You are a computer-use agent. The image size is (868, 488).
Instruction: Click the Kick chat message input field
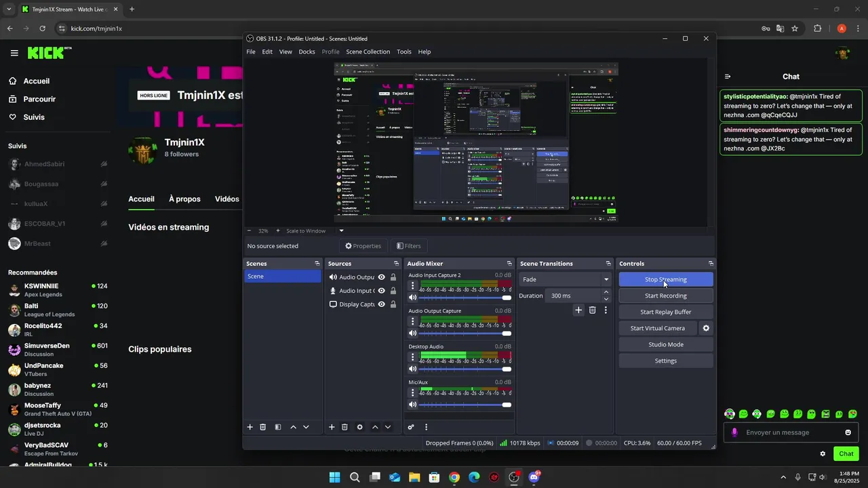pyautogui.click(x=791, y=432)
